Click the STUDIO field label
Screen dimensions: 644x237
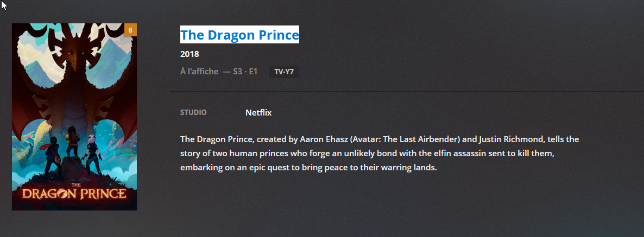tap(193, 113)
